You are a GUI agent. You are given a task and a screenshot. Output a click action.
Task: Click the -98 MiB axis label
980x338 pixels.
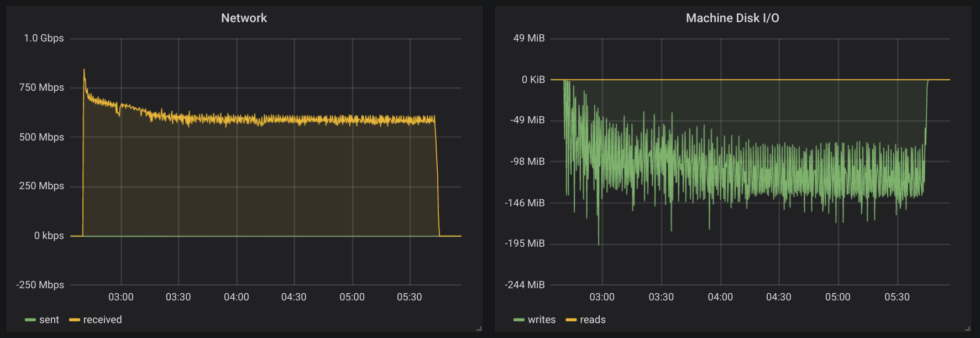(x=527, y=162)
